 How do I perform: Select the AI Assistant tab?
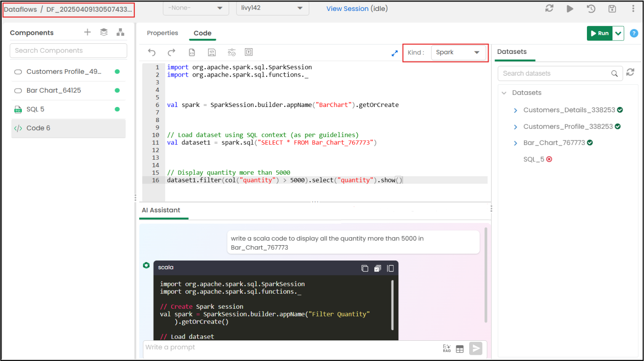tap(161, 210)
